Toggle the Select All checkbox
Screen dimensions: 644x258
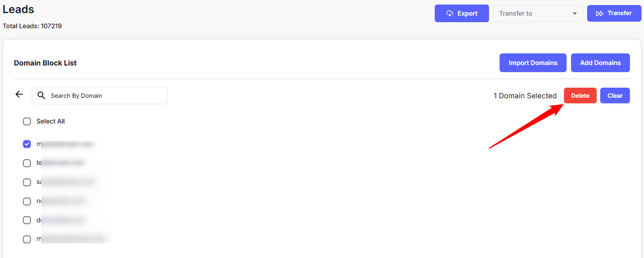(x=27, y=121)
